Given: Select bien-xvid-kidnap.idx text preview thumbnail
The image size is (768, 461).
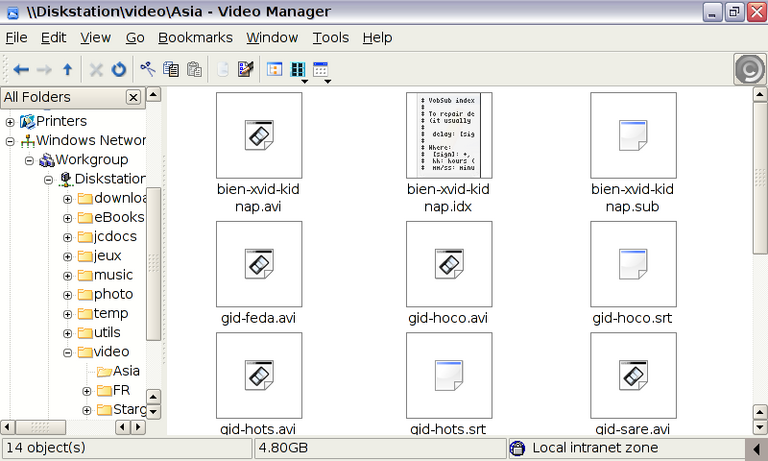Looking at the screenshot, I should [x=449, y=136].
